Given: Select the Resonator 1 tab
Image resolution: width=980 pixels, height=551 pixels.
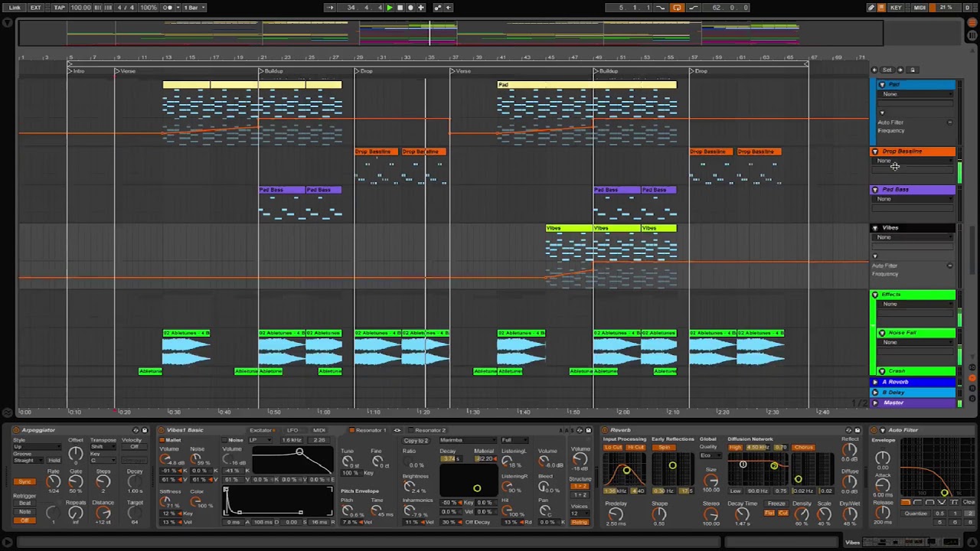Looking at the screenshot, I should click(371, 430).
